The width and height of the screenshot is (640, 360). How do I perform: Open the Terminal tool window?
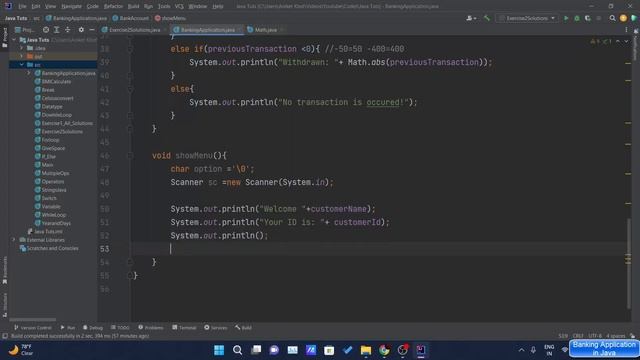click(x=184, y=327)
